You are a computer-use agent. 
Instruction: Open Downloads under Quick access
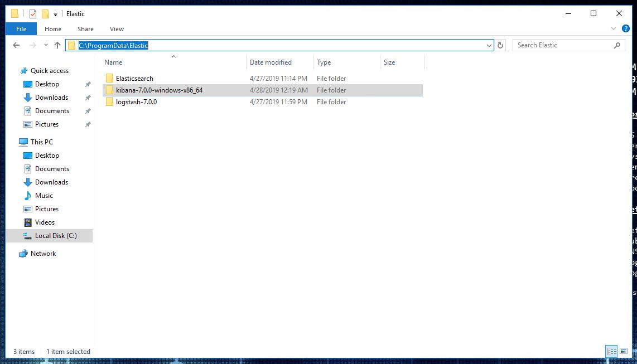51,98
